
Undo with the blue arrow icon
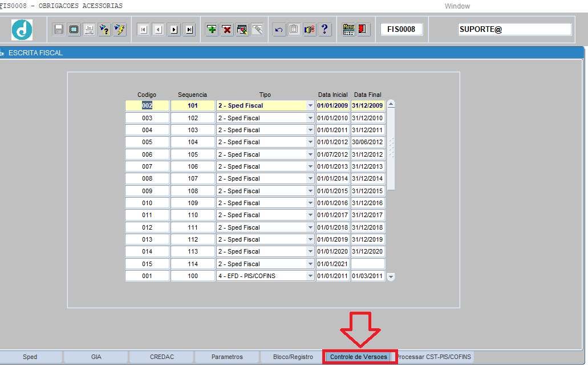(x=279, y=29)
